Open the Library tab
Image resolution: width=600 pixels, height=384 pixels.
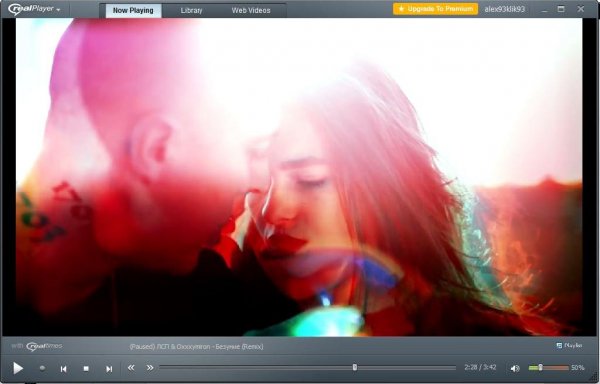click(191, 11)
